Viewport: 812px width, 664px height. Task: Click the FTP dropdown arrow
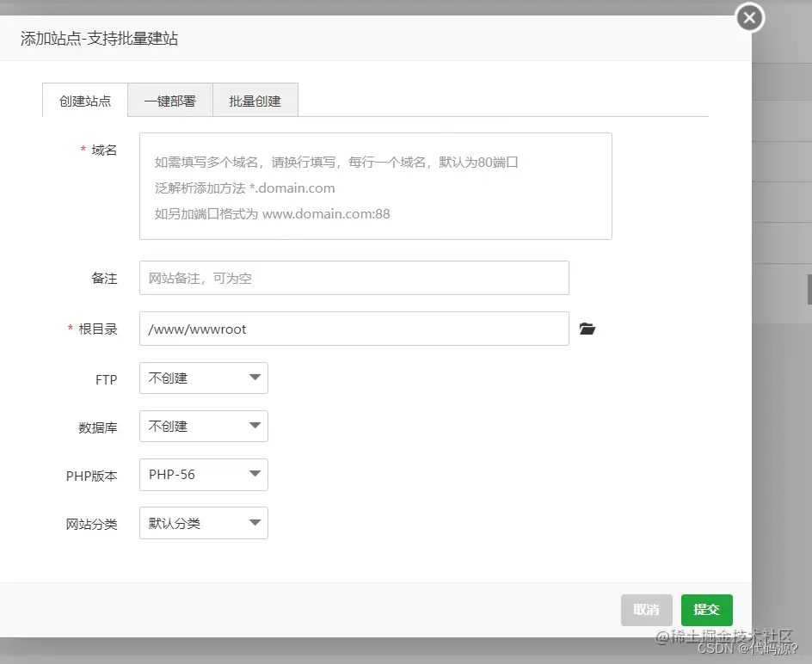255,378
